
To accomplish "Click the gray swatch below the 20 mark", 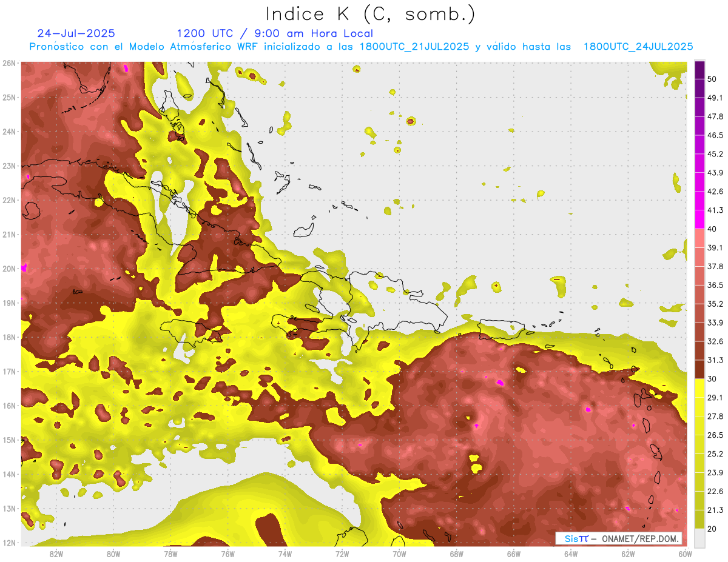I will 699,537.
